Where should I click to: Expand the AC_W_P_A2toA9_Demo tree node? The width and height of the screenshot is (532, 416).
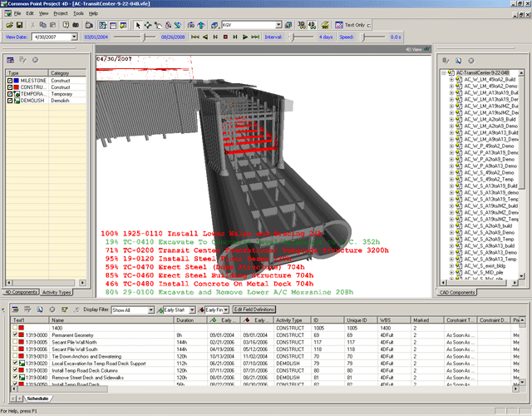point(451,159)
